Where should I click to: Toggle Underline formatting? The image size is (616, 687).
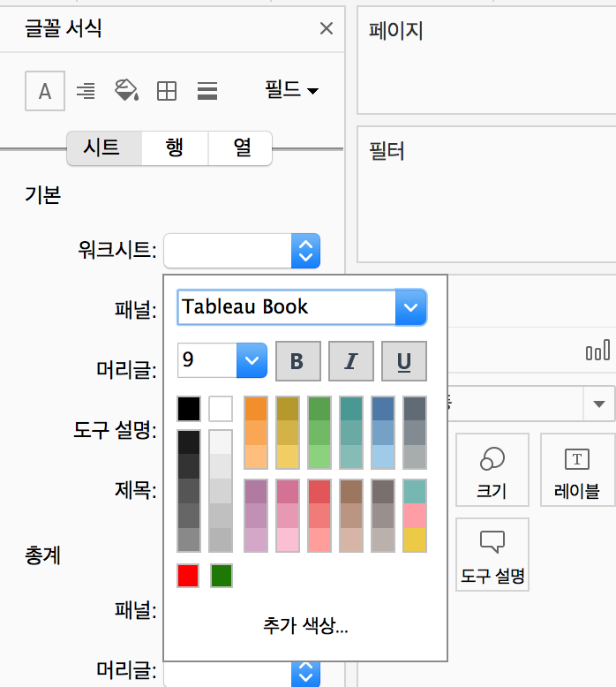click(x=403, y=361)
